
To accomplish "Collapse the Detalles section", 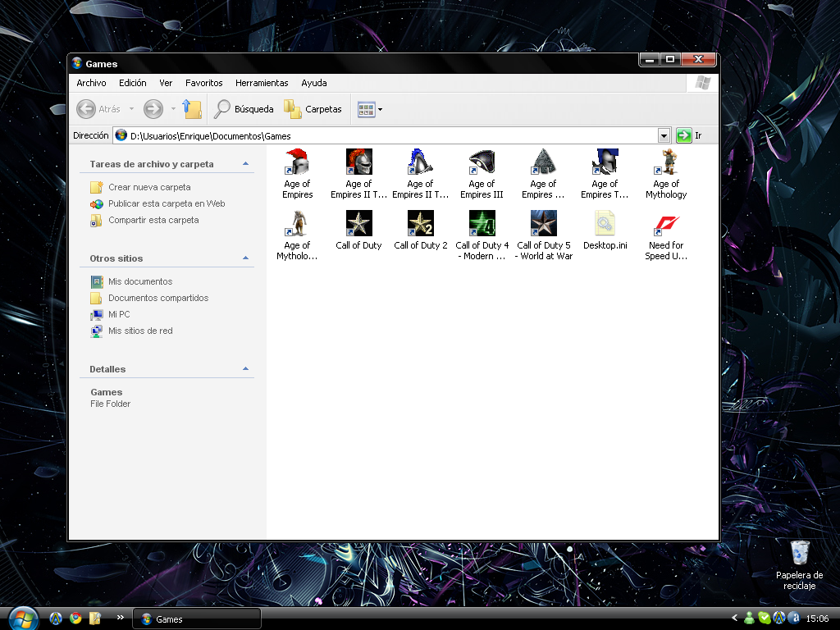I will (245, 369).
